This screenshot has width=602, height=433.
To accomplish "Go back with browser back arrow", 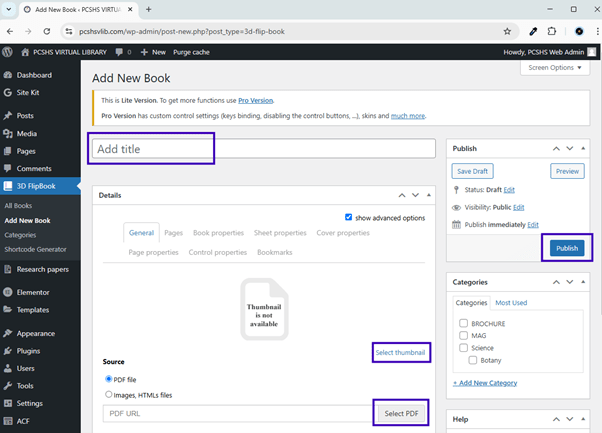I will tap(10, 31).
